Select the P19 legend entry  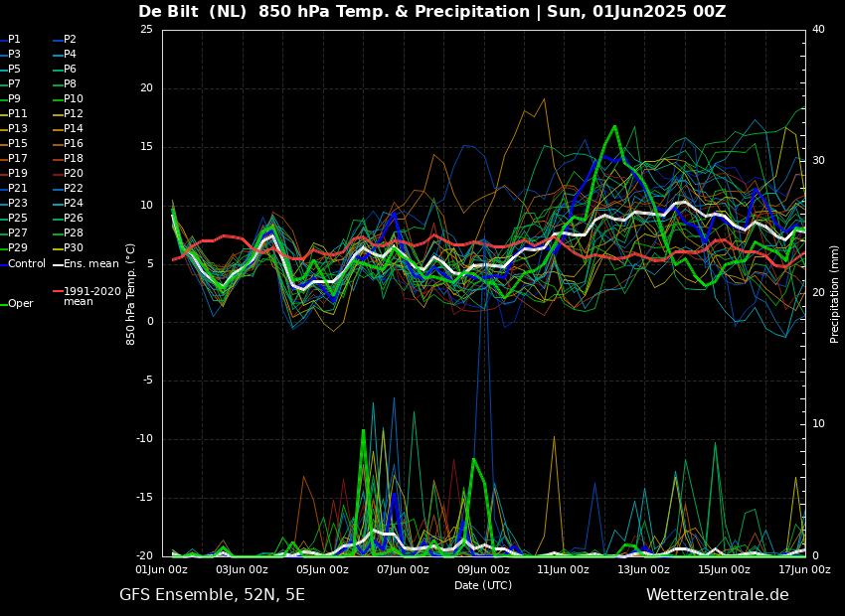tap(14, 174)
